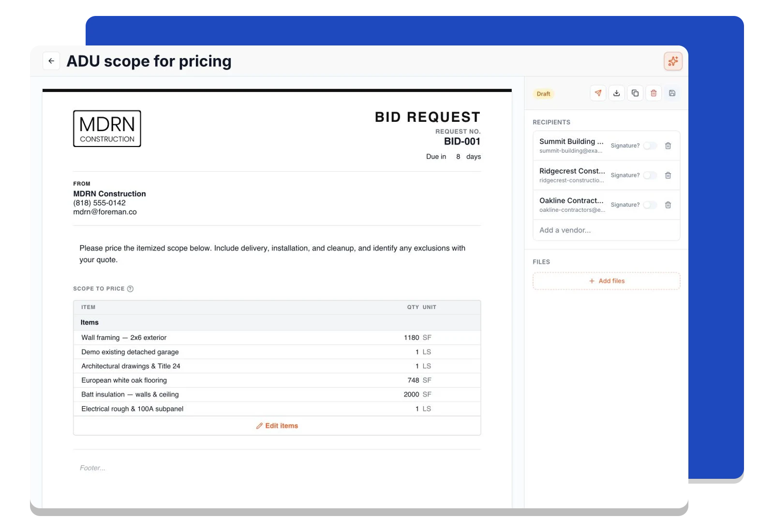Select Electrical rough & 100A subpanel row
Image resolution: width=774 pixels, height=532 pixels.
[277, 409]
